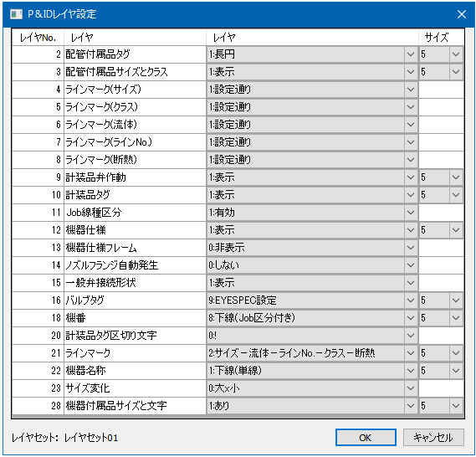Screen dimensions: 476x457
Task: Click the P&IDレイヤ設定 title bar icon
Action: [x=16, y=14]
